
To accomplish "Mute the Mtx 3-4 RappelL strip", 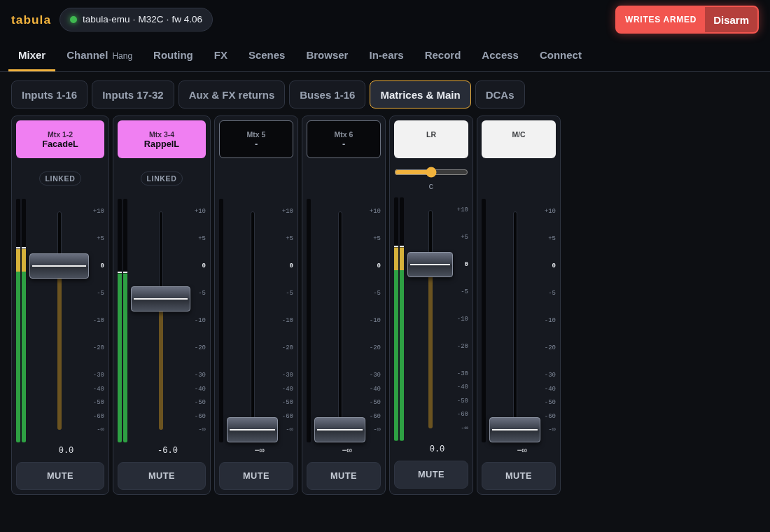I will [162, 476].
